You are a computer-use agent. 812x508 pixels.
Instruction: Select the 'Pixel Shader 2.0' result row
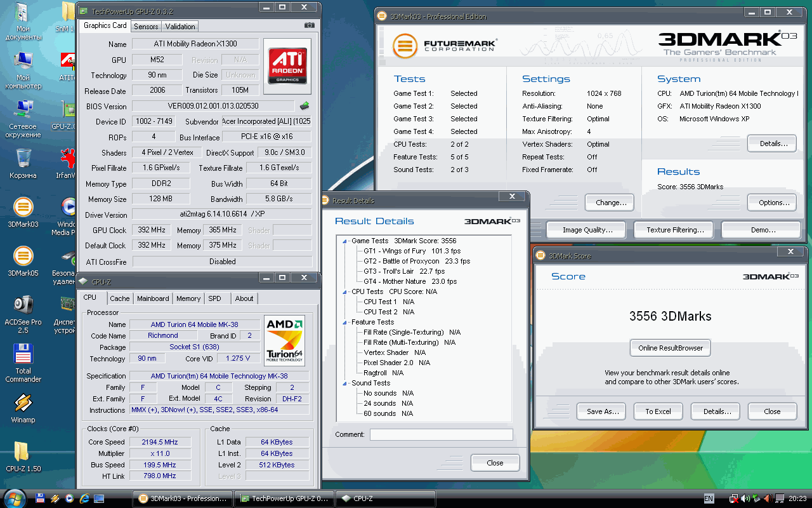click(x=396, y=363)
